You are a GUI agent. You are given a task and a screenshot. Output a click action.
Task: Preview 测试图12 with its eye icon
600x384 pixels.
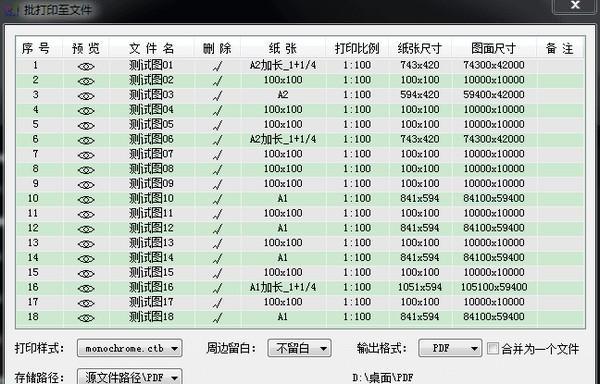pos(86,229)
